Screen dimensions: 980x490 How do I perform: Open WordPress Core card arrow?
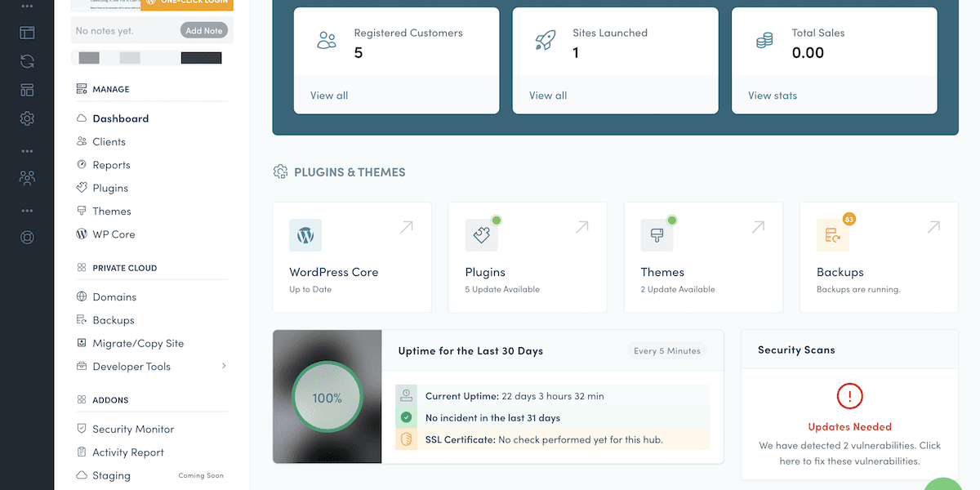point(407,227)
